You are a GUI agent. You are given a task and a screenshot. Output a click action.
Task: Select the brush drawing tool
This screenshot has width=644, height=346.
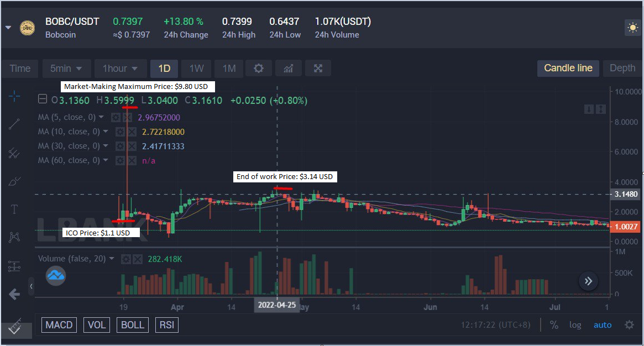click(x=15, y=181)
